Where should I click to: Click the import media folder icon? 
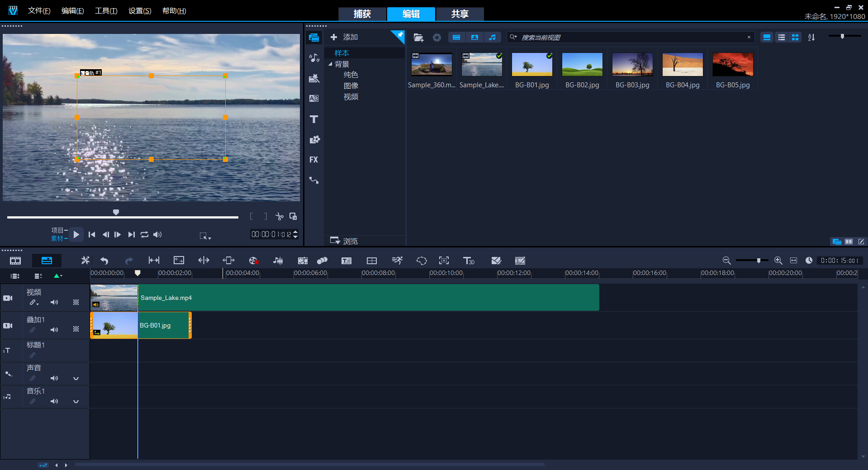coord(418,38)
